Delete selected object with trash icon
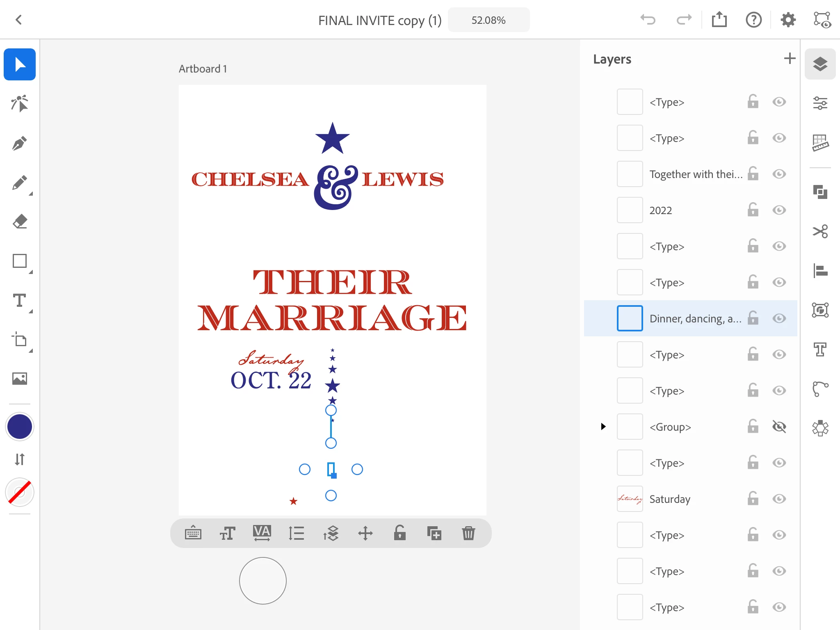 (468, 533)
